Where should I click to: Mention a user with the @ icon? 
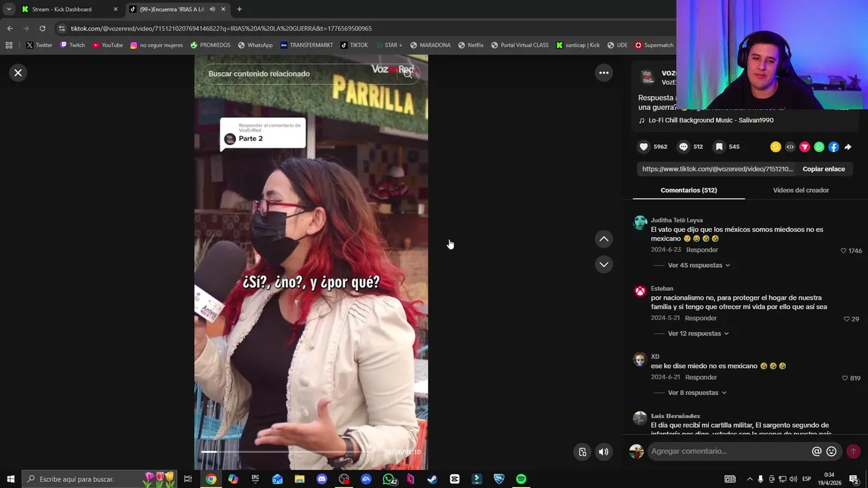(x=816, y=451)
